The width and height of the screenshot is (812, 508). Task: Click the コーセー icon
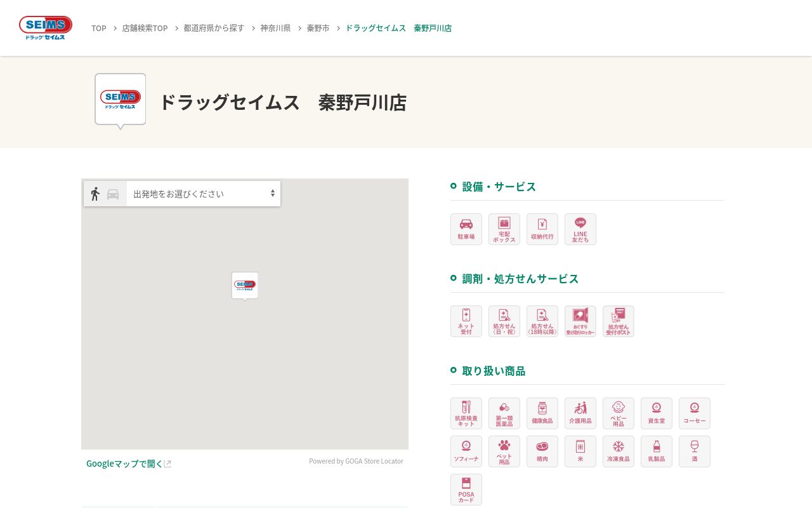(695, 413)
